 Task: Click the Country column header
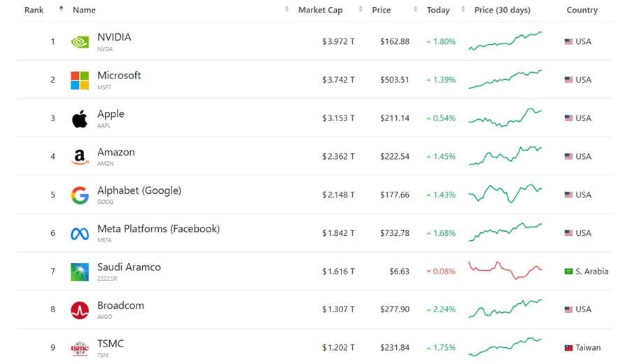[582, 10]
